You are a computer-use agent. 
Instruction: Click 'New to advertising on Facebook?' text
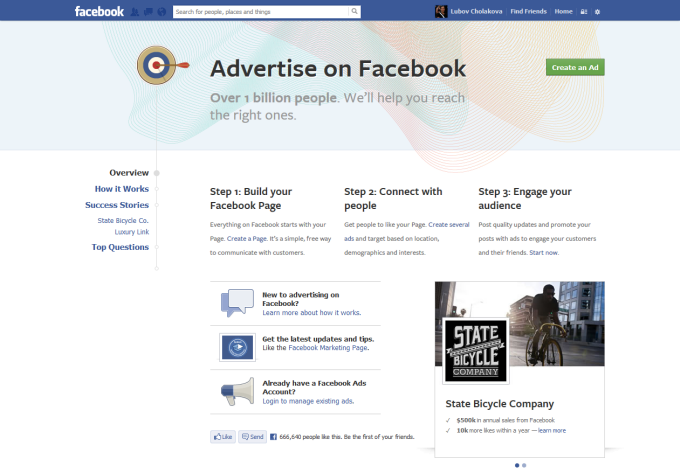pyautogui.click(x=301, y=299)
